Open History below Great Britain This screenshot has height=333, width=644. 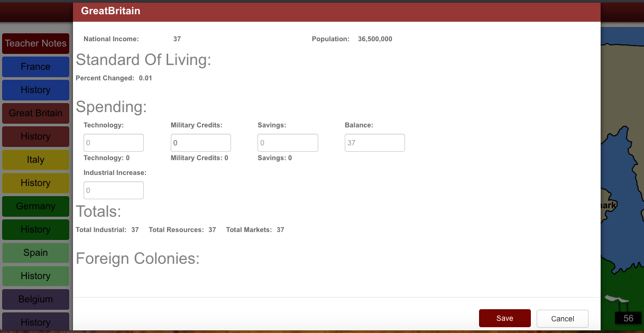35,136
